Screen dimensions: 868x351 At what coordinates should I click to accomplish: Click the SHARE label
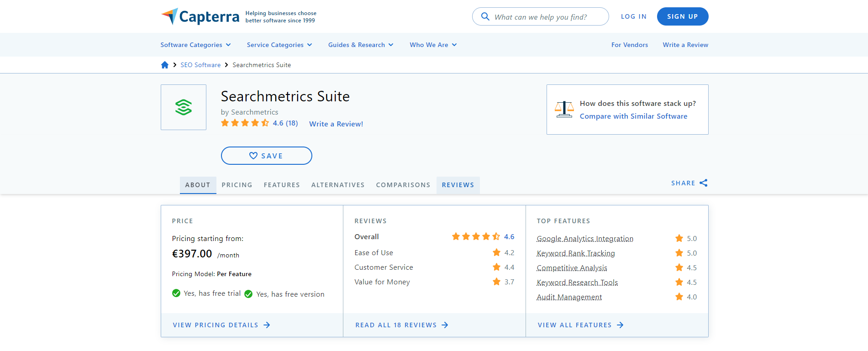pos(683,183)
